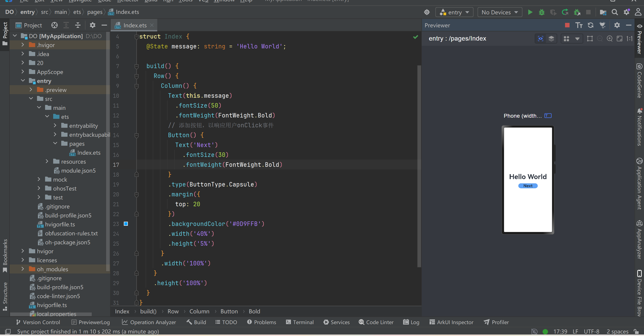Stop the Previewer with the red square
The width and height of the screenshot is (644, 336).
(x=567, y=25)
